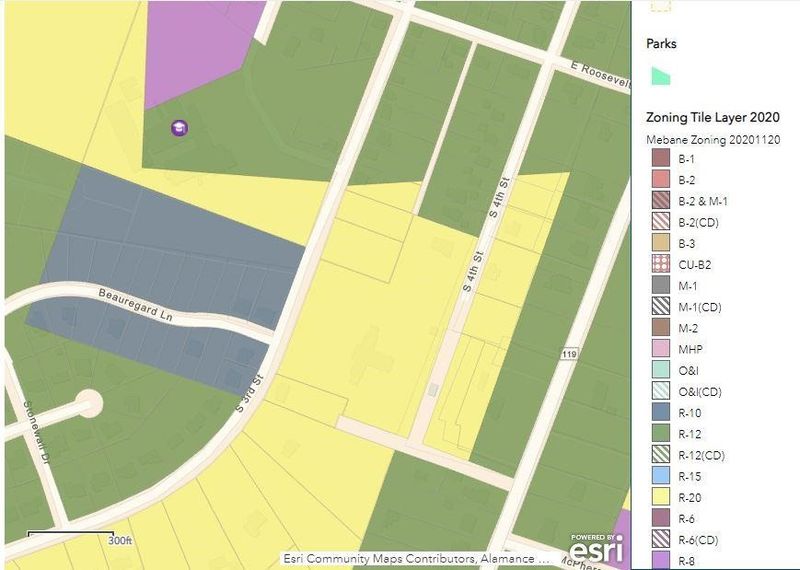
Task: Click the MHP pink swatch
Action: tap(661, 349)
